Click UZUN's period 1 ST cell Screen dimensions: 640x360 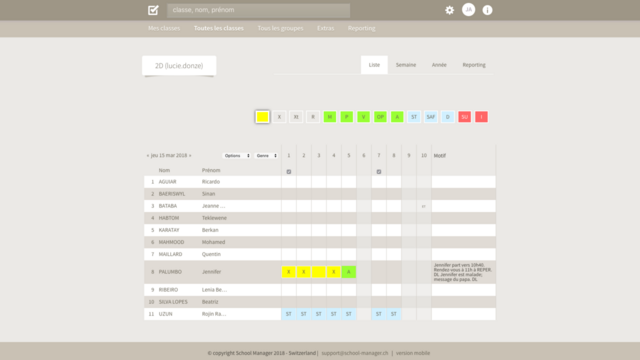[289, 314]
